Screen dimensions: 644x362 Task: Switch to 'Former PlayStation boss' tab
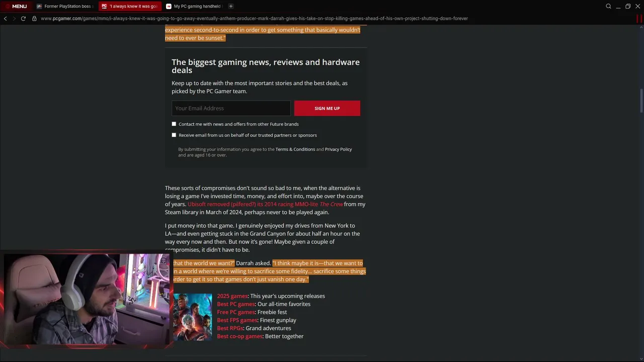[64, 6]
